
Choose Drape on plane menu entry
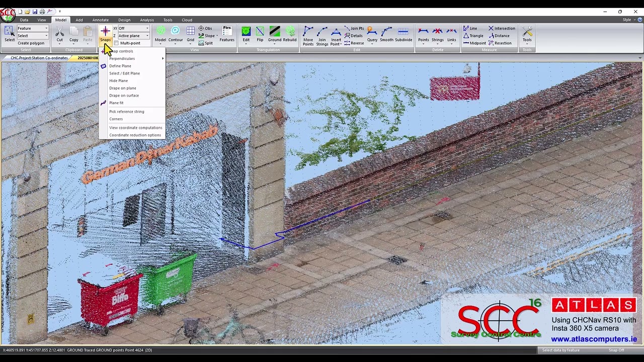click(132, 88)
